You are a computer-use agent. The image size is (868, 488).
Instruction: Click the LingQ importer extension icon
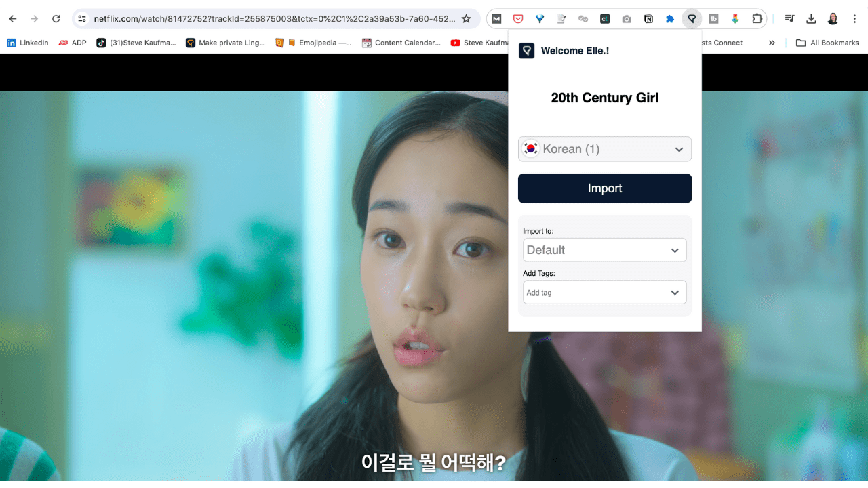coord(692,19)
